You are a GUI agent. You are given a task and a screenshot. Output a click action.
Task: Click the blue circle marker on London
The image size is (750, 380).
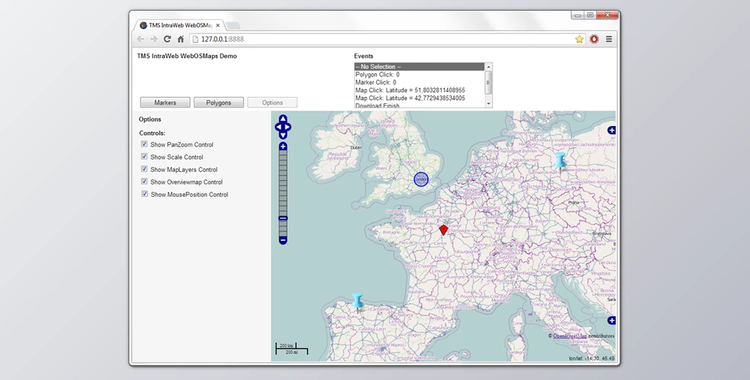421,179
